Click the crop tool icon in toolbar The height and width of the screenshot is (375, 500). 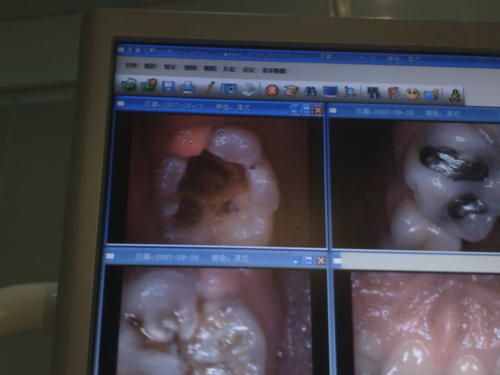(x=350, y=92)
